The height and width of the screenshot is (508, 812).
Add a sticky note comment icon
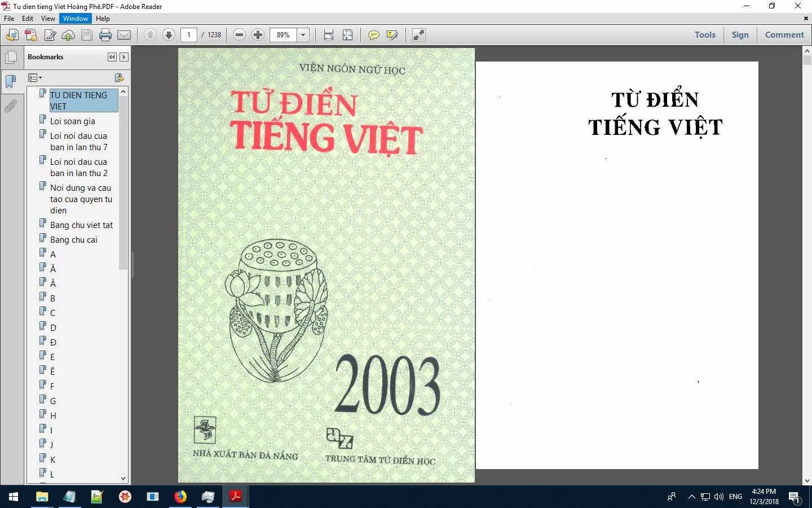(373, 35)
